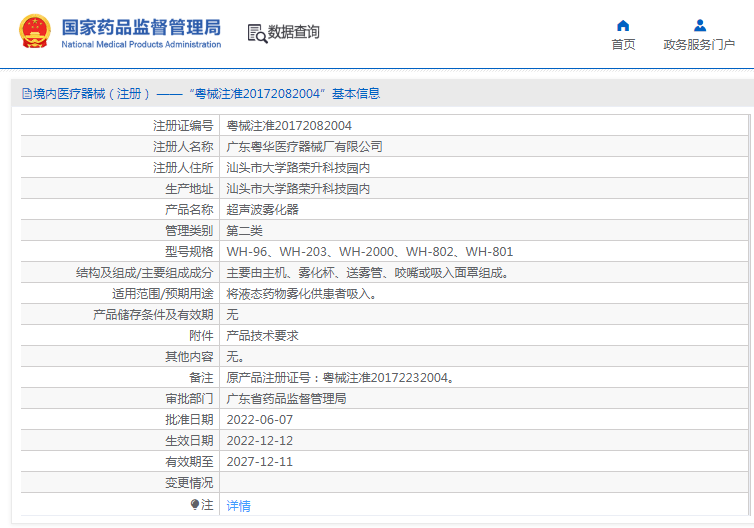Open the 首页 home menu item
The image size is (754, 528).
623,44
